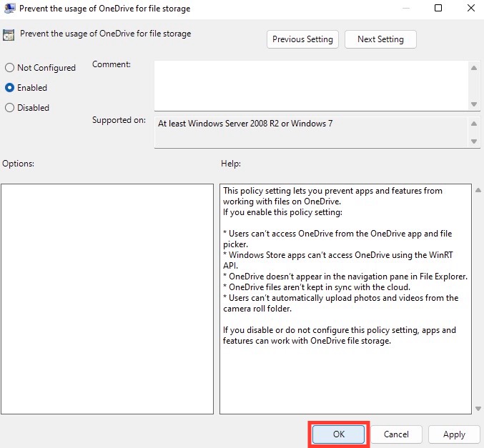Viewport: 484px width, 448px height.
Task: Click the line about camera roll folder
Action: tap(341, 303)
